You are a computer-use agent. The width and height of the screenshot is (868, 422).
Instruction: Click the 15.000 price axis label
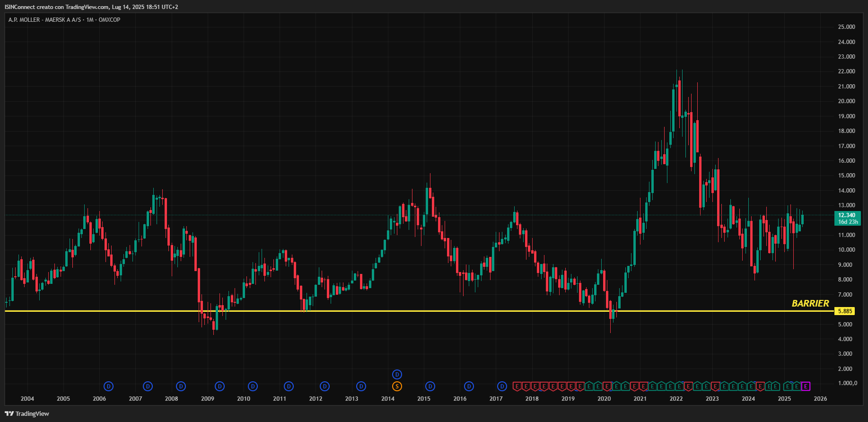pyautogui.click(x=847, y=176)
